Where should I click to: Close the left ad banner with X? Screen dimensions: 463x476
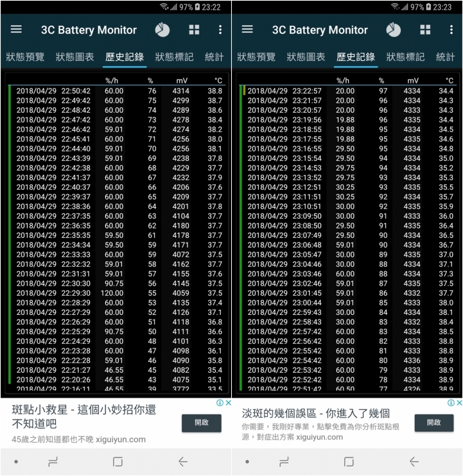pos(228,403)
